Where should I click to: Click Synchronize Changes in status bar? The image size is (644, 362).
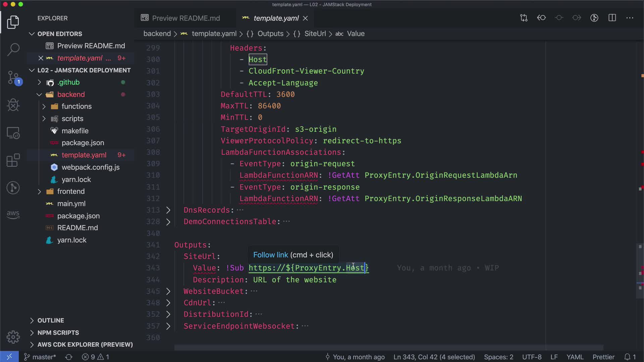[69, 357]
